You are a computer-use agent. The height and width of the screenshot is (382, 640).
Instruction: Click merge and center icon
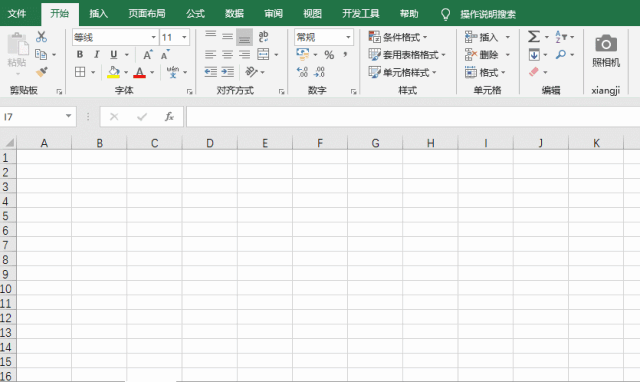pos(263,54)
